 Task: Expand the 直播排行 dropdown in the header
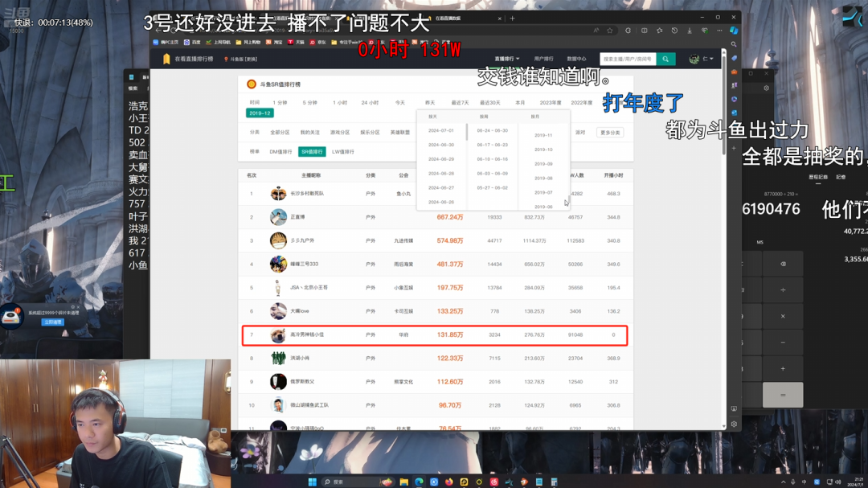[506, 59]
